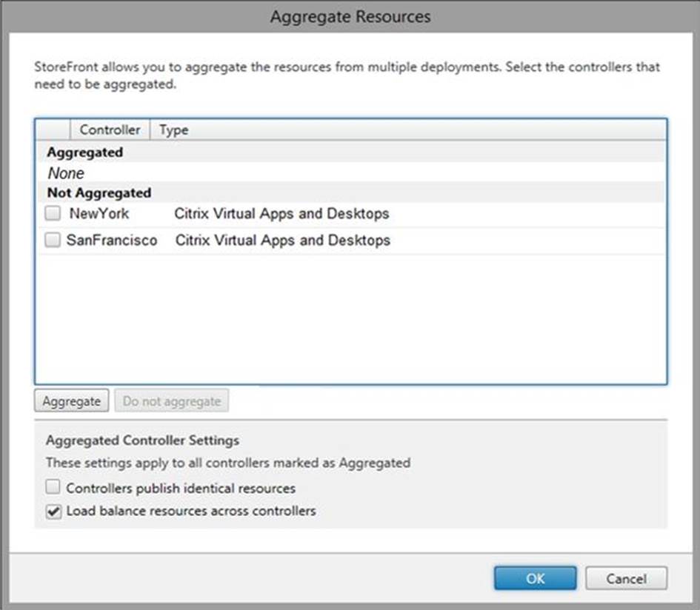Viewport: 700px width, 610px height.
Task: Select the NewYork controller name
Action: click(99, 214)
